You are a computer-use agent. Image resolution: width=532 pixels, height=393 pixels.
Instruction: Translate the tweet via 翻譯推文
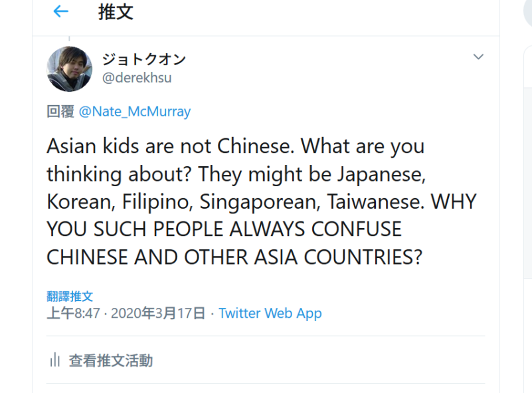(x=70, y=295)
